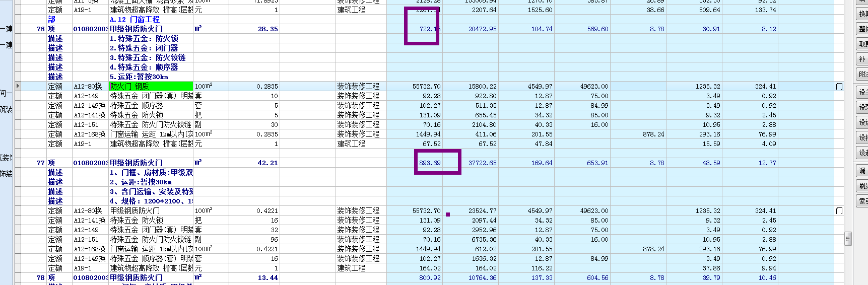Click the material cost cell 653.91

point(597,163)
